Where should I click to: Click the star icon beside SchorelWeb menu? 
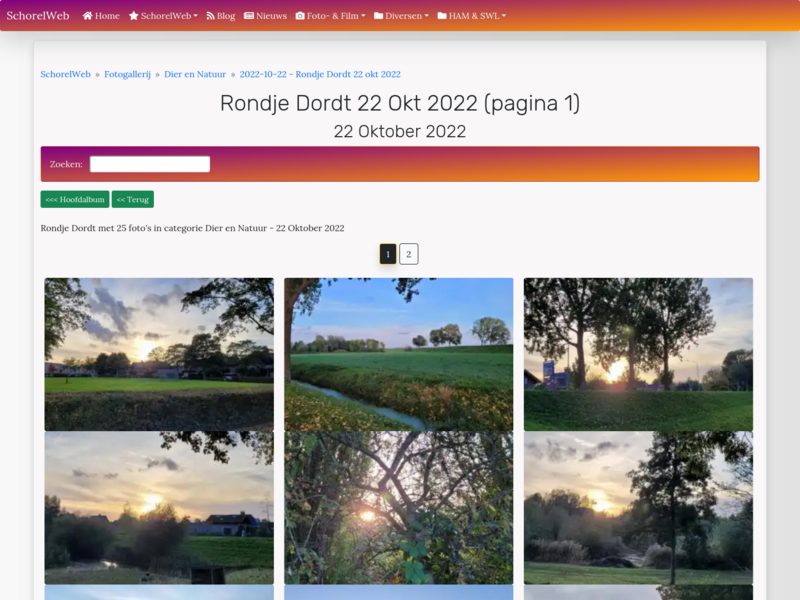tap(134, 16)
